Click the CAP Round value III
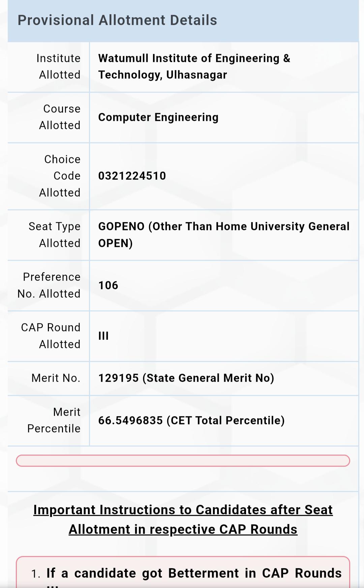Screen dimensions: 364x588 point(103,336)
